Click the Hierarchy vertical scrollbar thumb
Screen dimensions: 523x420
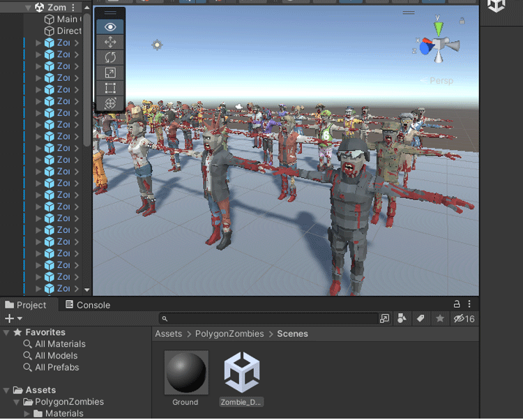[86, 80]
